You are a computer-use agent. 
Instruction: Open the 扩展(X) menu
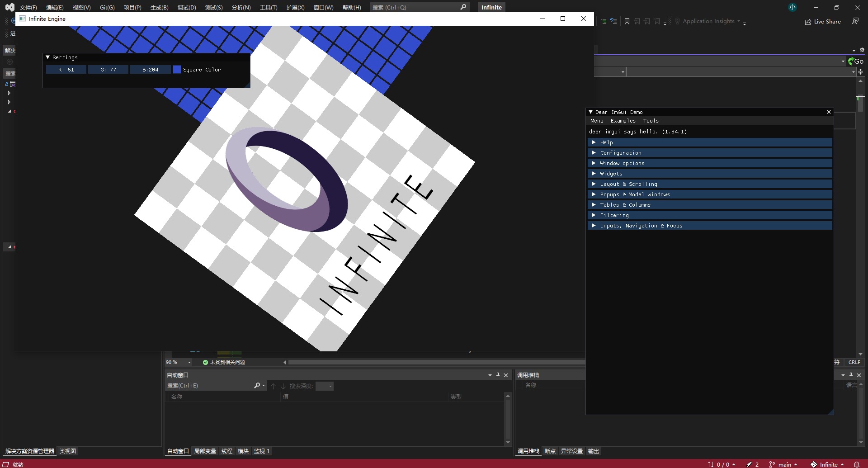click(295, 7)
